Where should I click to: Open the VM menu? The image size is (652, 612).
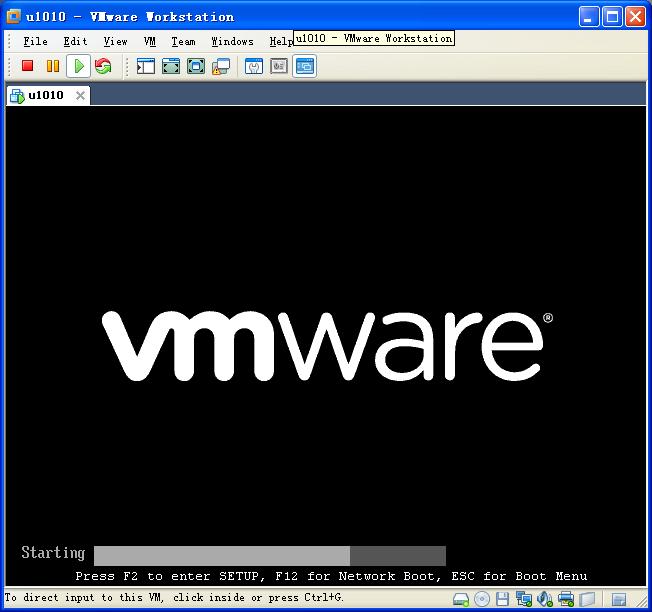(x=150, y=41)
